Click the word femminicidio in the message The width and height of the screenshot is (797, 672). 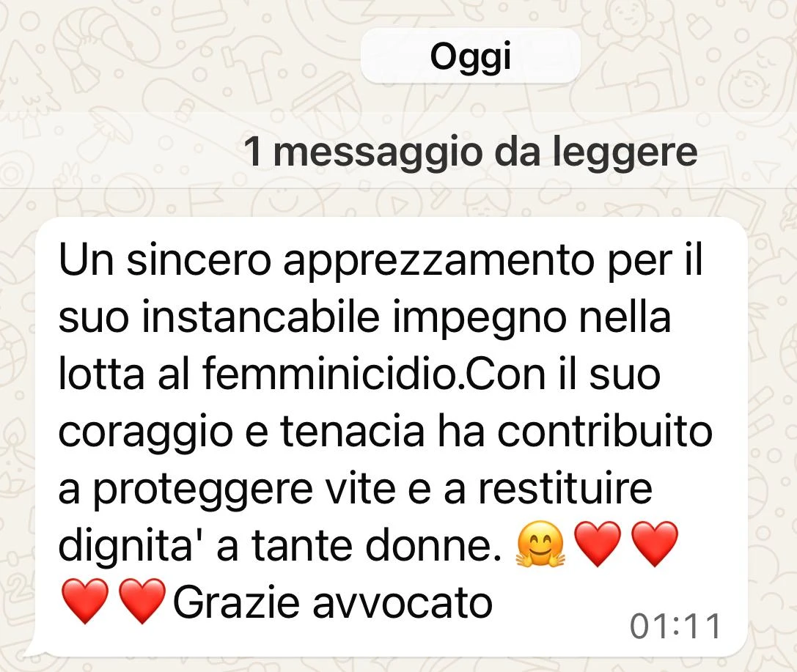pos(329,374)
